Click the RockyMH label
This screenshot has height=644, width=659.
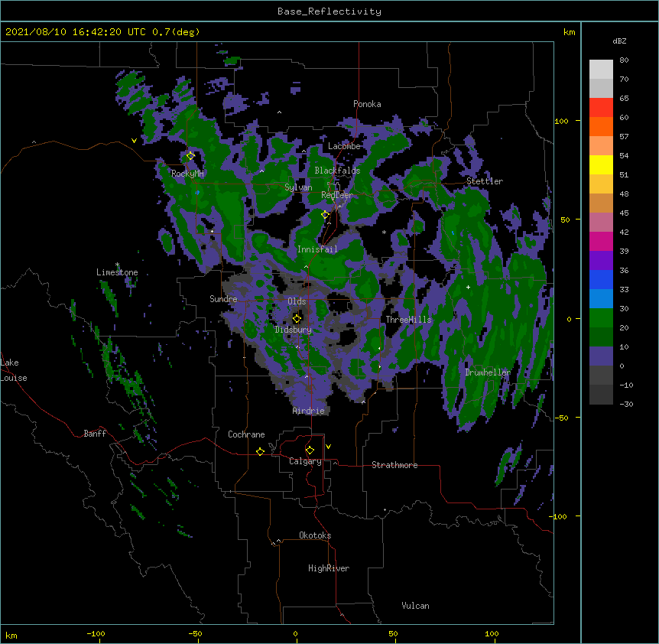187,174
